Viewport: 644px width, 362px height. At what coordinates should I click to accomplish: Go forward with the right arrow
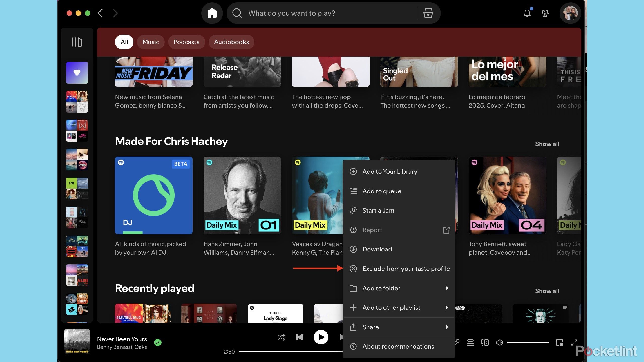[115, 13]
